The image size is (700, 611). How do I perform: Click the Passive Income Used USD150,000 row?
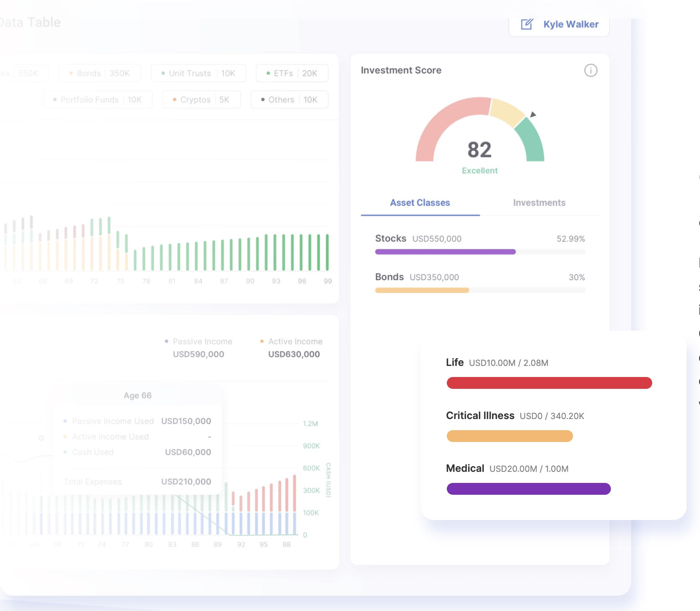coord(137,421)
